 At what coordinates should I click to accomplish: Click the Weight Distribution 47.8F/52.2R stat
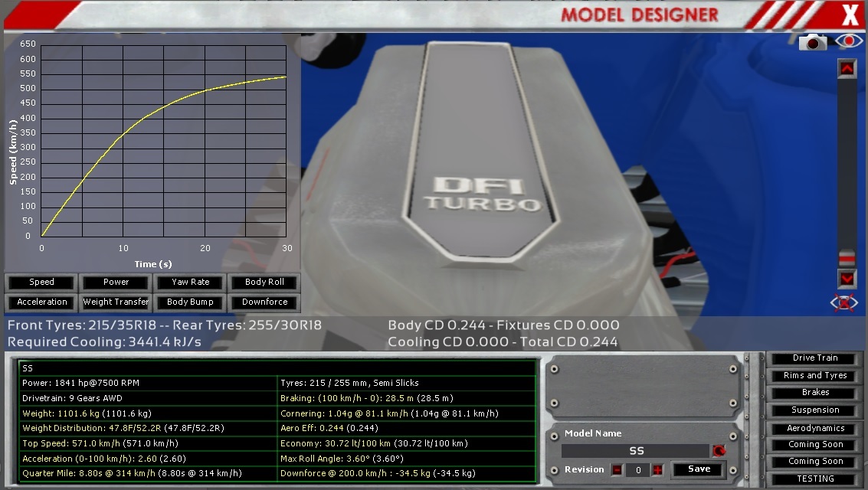[x=123, y=428]
